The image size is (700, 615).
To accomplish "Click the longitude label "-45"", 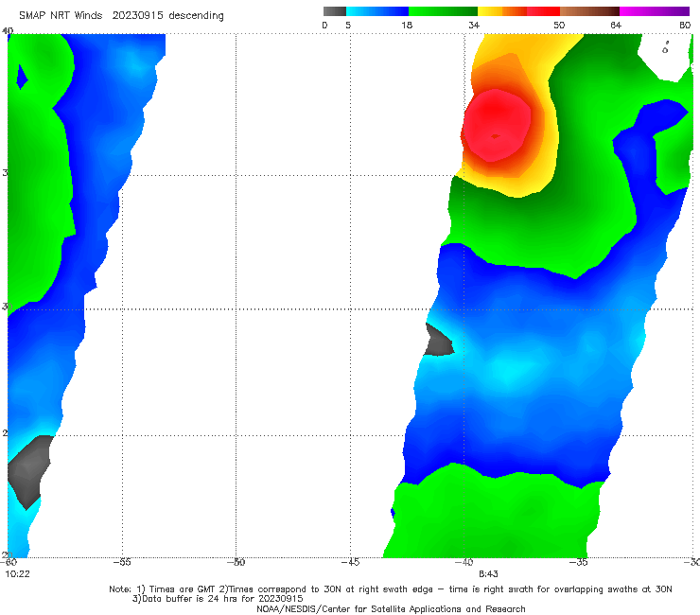I will coord(350,562).
